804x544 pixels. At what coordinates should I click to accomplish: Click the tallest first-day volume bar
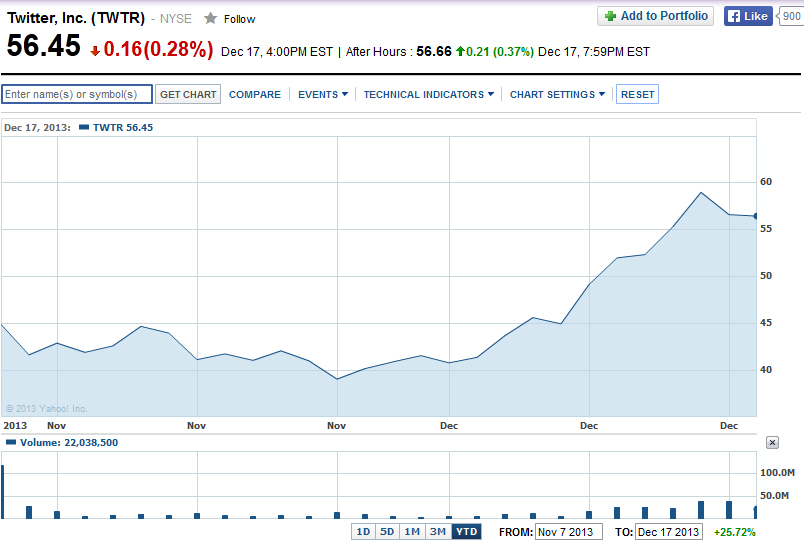coord(3,492)
